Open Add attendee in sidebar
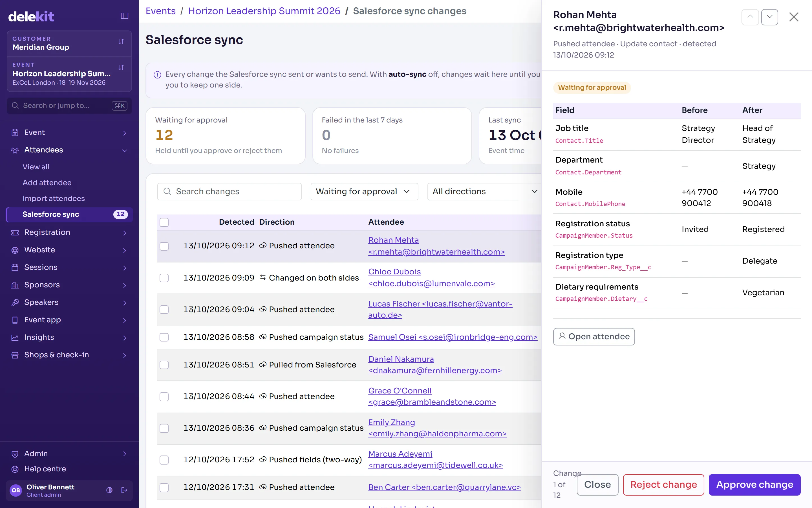This screenshot has height=508, width=812. [47, 183]
